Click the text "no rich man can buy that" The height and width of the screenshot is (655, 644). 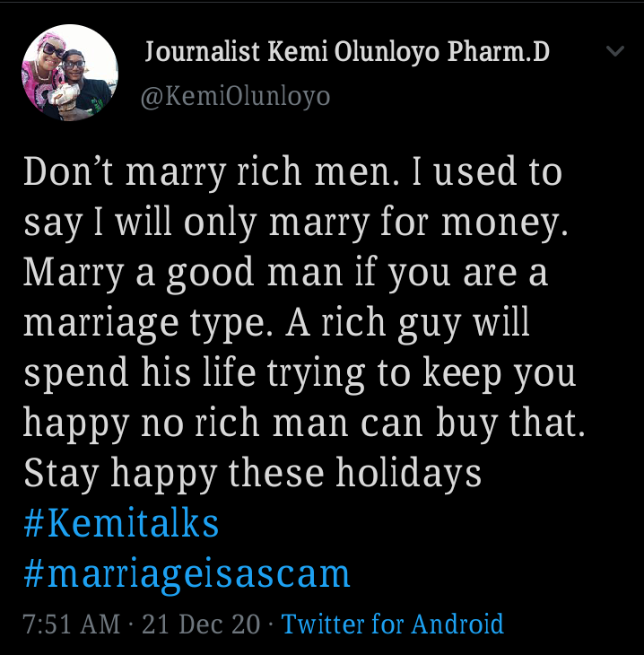(x=363, y=424)
